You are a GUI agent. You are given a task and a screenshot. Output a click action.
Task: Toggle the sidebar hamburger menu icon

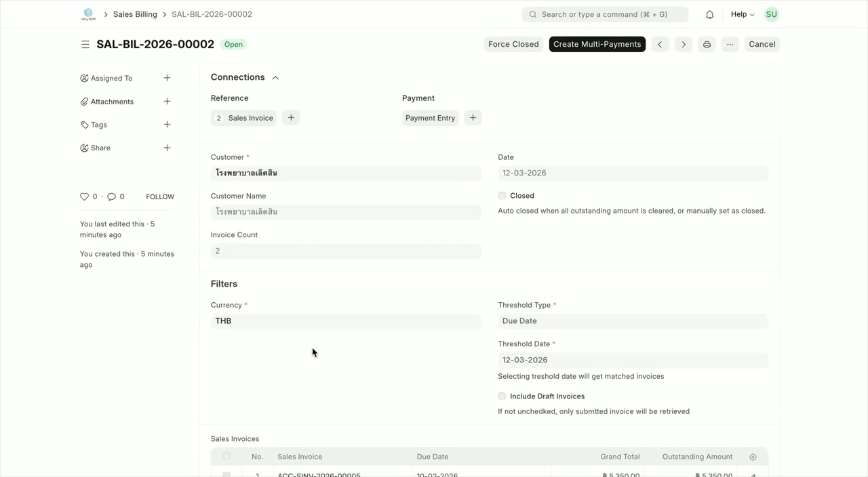coord(85,45)
